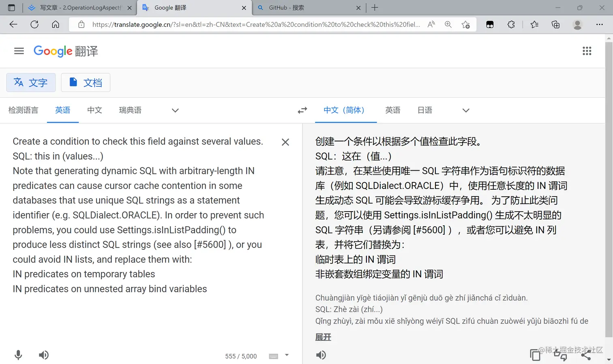The height and width of the screenshot is (364, 613).
Task: Click the page vertical scrollbar thumb
Action: 609,189
